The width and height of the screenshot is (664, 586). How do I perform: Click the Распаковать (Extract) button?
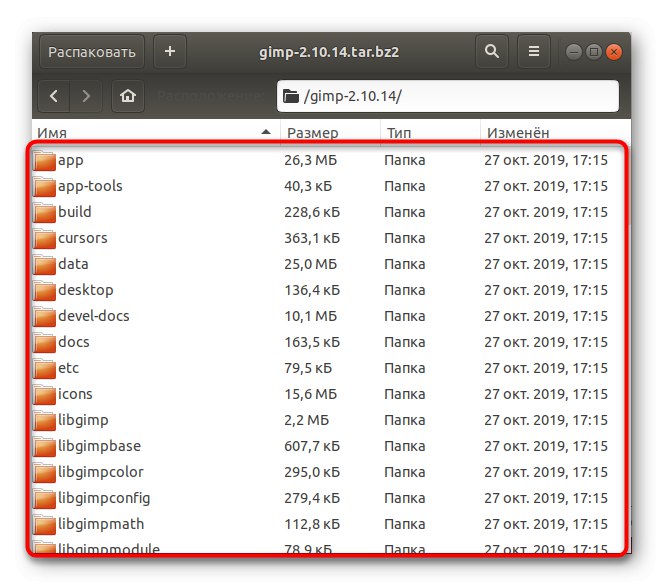91,52
